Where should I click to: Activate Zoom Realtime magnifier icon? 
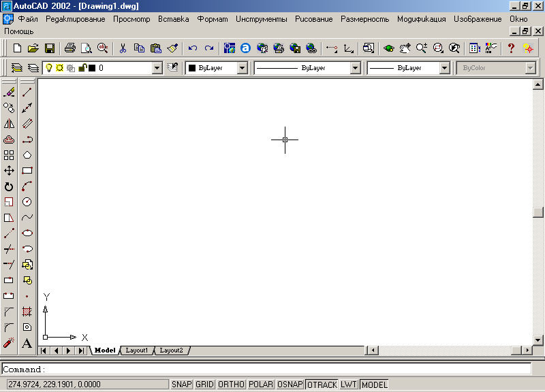tap(421, 48)
